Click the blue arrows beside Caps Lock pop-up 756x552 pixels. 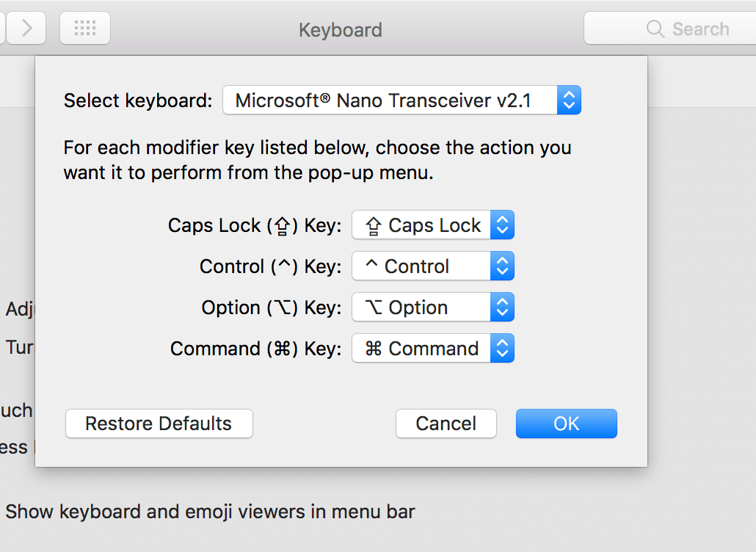click(x=502, y=225)
